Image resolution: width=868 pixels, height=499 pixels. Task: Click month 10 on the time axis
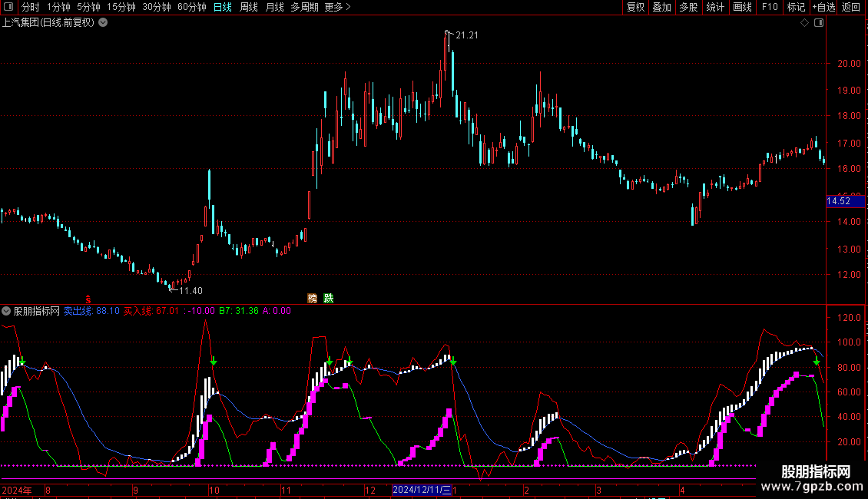pyautogui.click(x=214, y=490)
